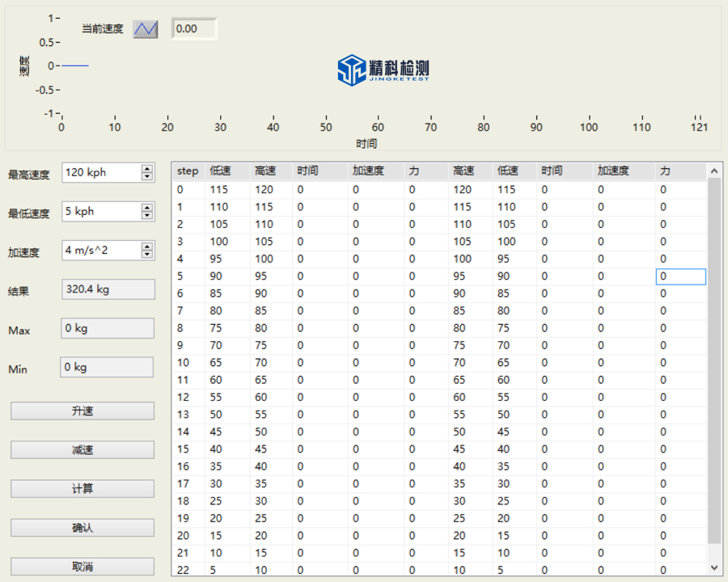Increase 最高速度 with its up arrow
The width and height of the screenshot is (728, 582).
[x=147, y=168]
